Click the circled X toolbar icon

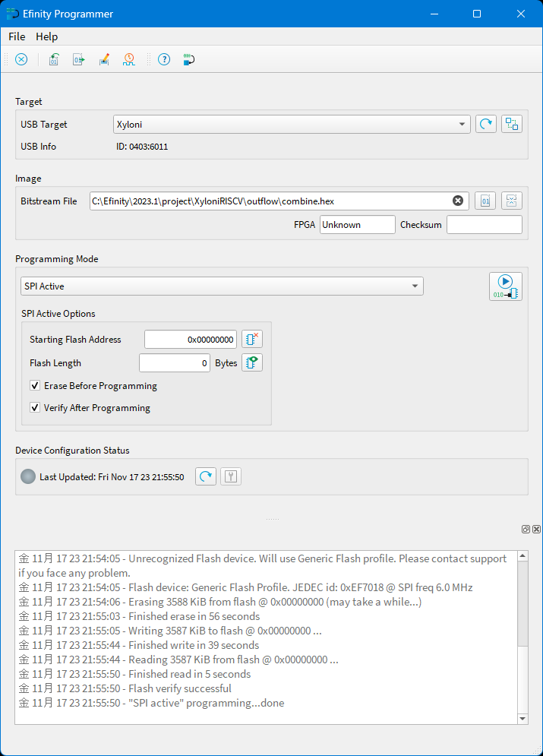tap(21, 59)
